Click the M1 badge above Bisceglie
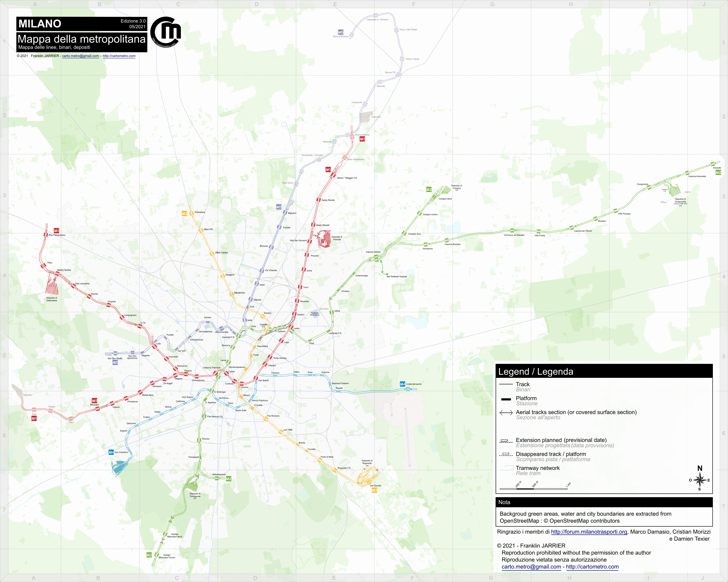Screen dimensions: 728x582 (95, 401)
